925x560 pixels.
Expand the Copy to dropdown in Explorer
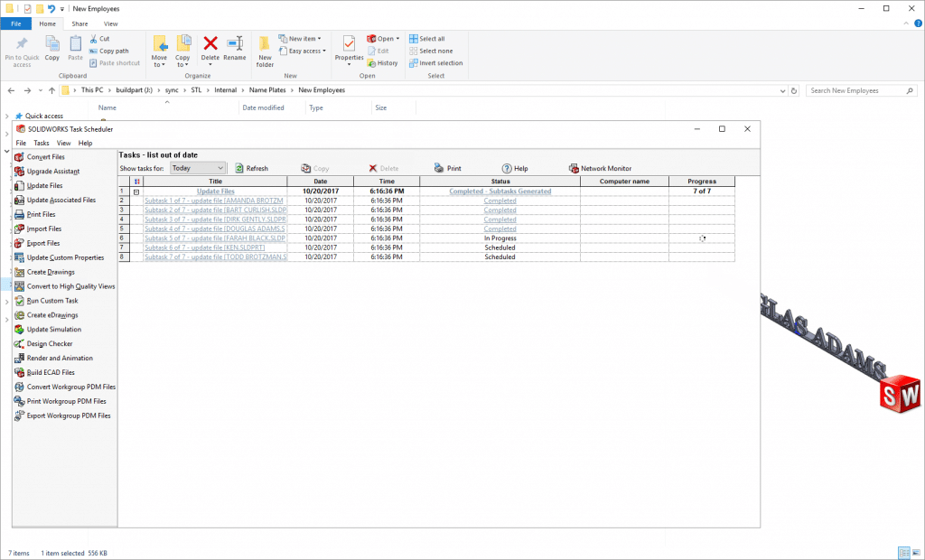pos(182,61)
